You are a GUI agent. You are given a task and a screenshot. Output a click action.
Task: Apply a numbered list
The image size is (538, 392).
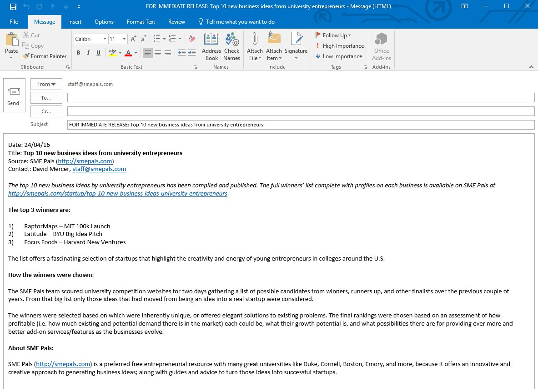click(172, 39)
